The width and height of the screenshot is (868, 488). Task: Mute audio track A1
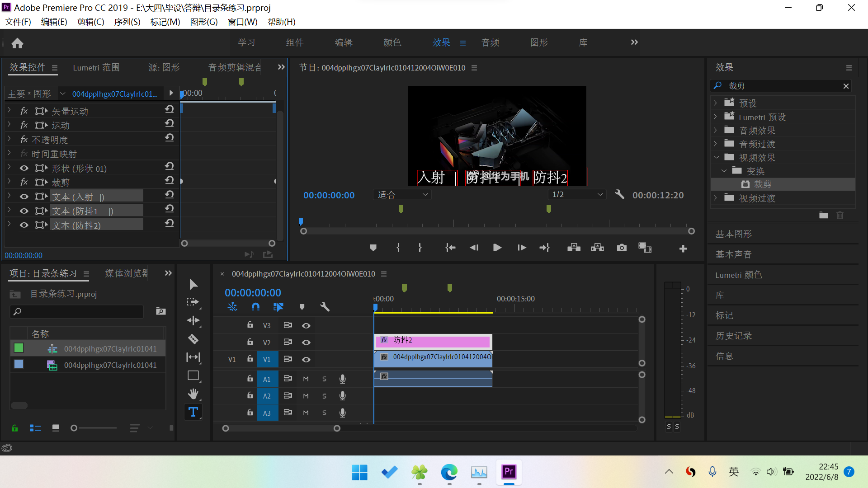point(306,379)
